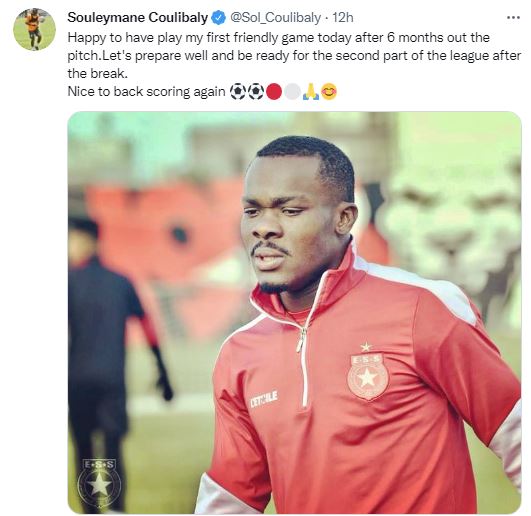Screen dimensions: 531x516
Task: Click the 'Nice to back scoring again' text
Action: coord(146,92)
